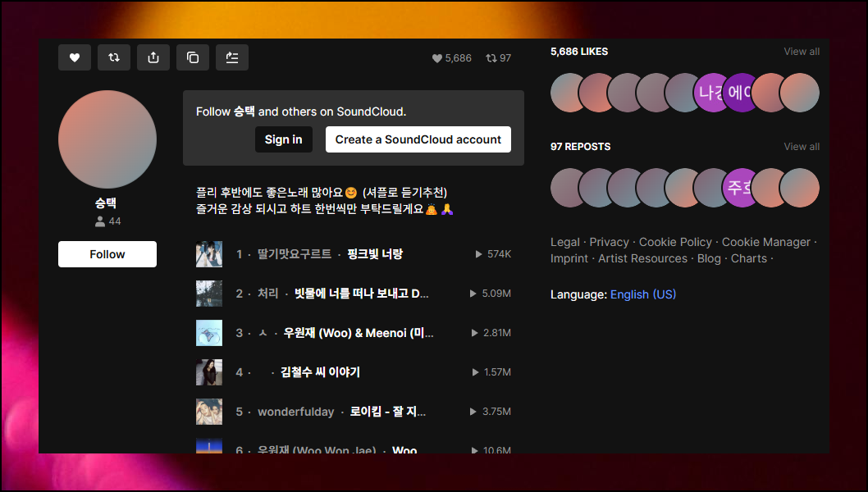
Task: View the 5,686 likes count stat
Action: [x=452, y=58]
